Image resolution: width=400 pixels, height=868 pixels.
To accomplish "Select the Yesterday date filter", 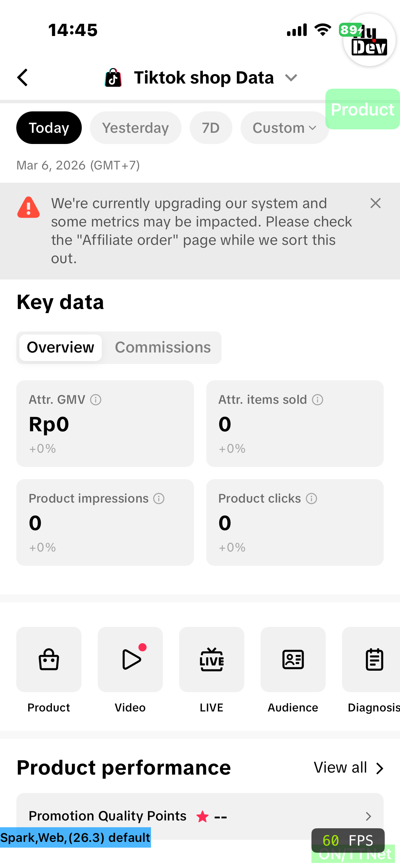I will pos(135,128).
